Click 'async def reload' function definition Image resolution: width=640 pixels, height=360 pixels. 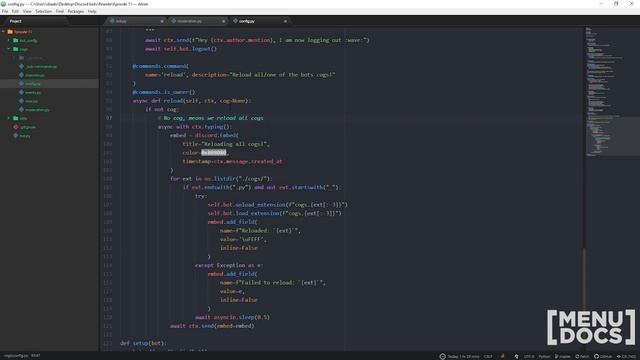[x=192, y=101]
